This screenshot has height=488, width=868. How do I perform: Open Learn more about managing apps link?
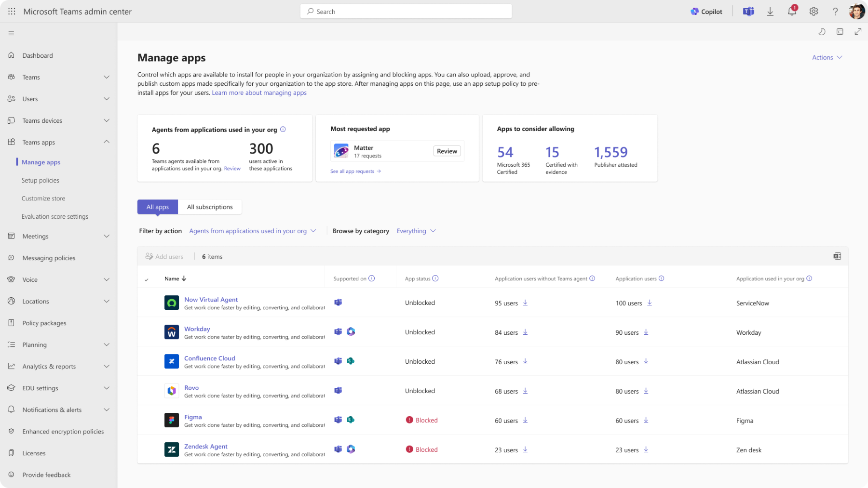[x=259, y=93]
